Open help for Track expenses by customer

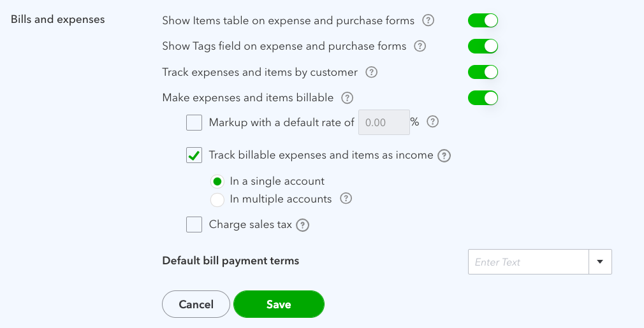coord(371,72)
